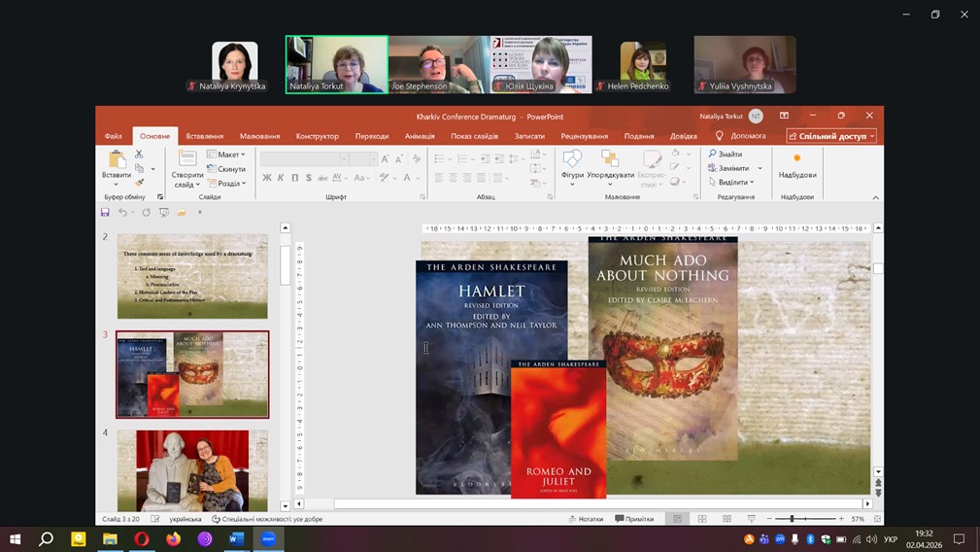
Task: Open the Виділити select dropdown
Action: [x=731, y=182]
